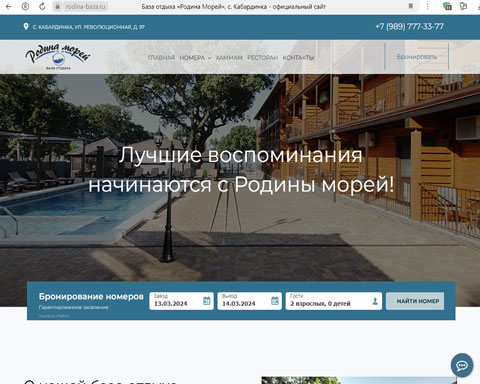
Task: Click the Родина морей logo
Action: point(58,57)
